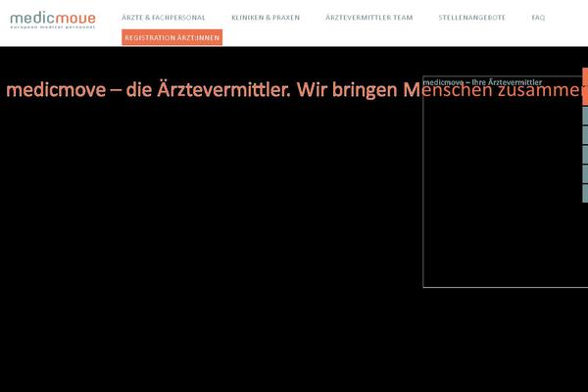
Task: Click the medicmove logo
Action: (53, 21)
